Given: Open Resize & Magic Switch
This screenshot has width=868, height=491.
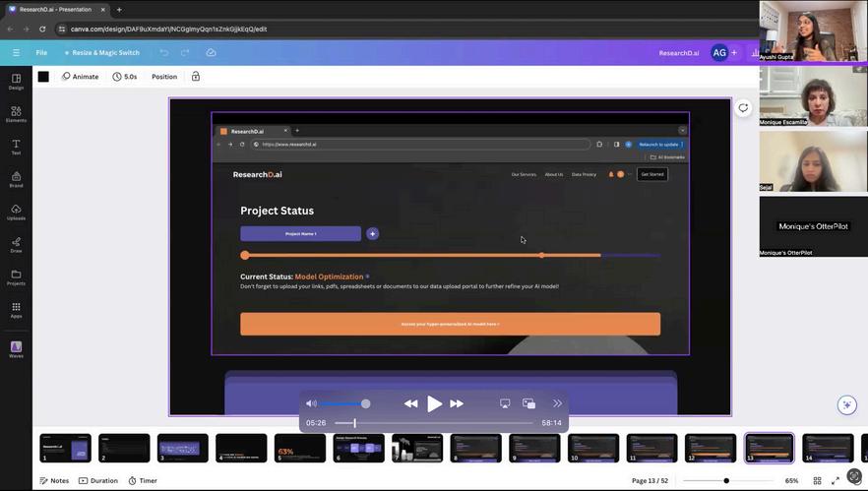Looking at the screenshot, I should tap(102, 52).
